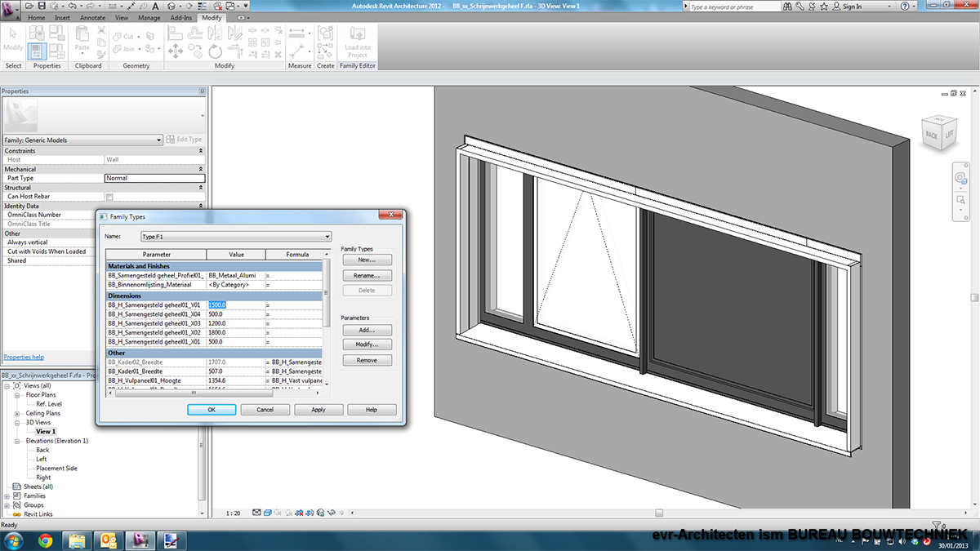
Task: Select the Rotate tool in Modify panel
Action: pos(215,51)
